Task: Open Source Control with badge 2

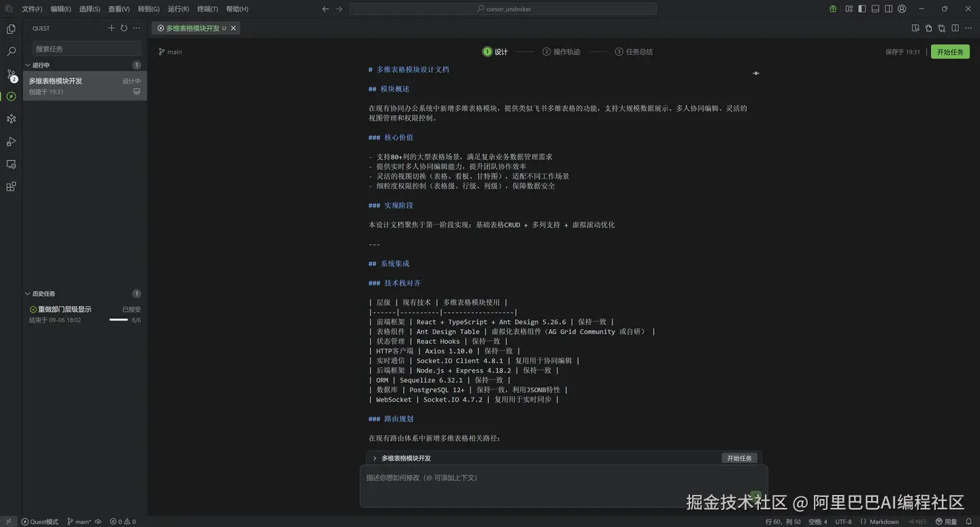Action: tap(11, 74)
